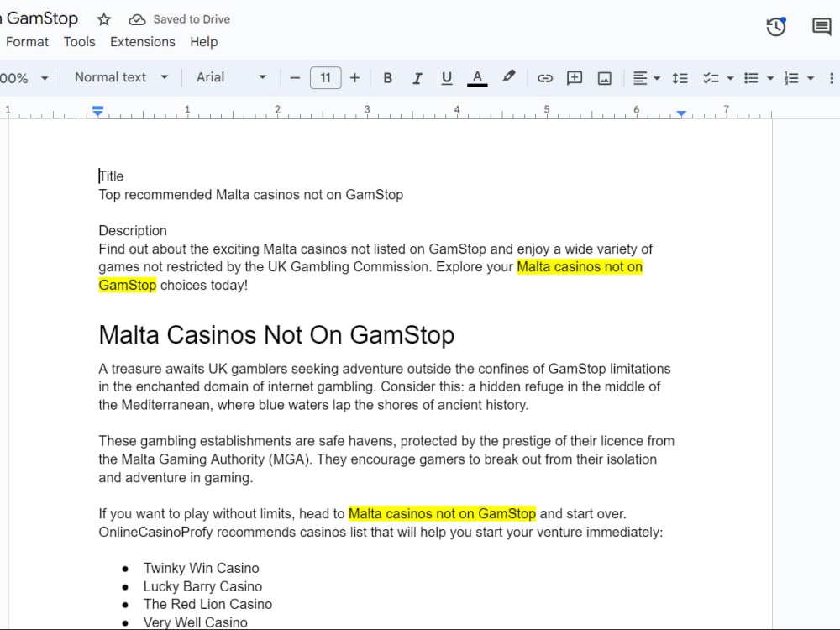The width and height of the screenshot is (840, 630).
Task: Click the word Description in the document
Action: [133, 230]
